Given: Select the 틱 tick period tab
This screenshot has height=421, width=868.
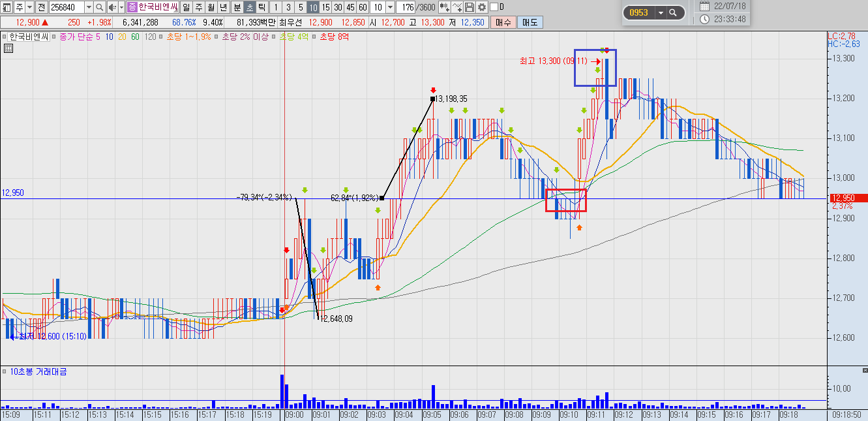Looking at the screenshot, I should (262, 7).
